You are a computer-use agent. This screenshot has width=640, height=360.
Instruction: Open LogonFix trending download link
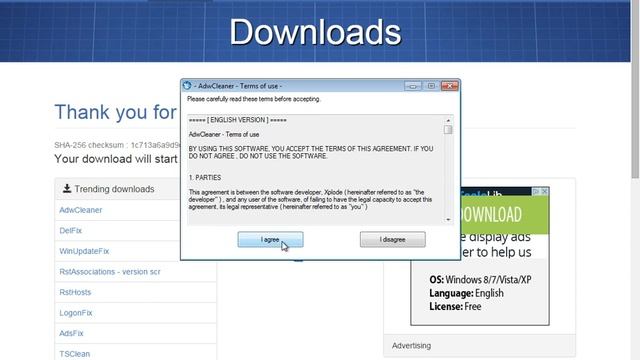pos(76,313)
